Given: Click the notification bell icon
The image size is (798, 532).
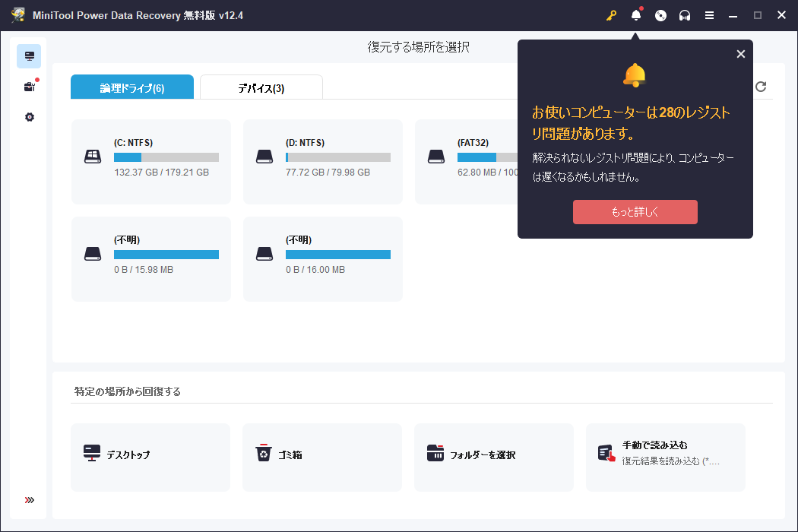Looking at the screenshot, I should point(636,14).
